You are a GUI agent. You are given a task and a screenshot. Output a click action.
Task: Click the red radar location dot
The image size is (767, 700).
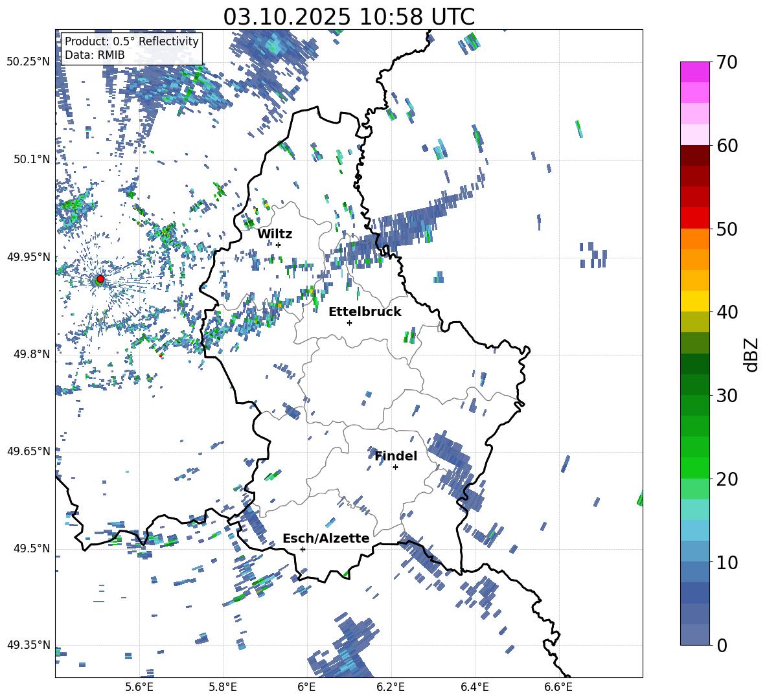[100, 279]
